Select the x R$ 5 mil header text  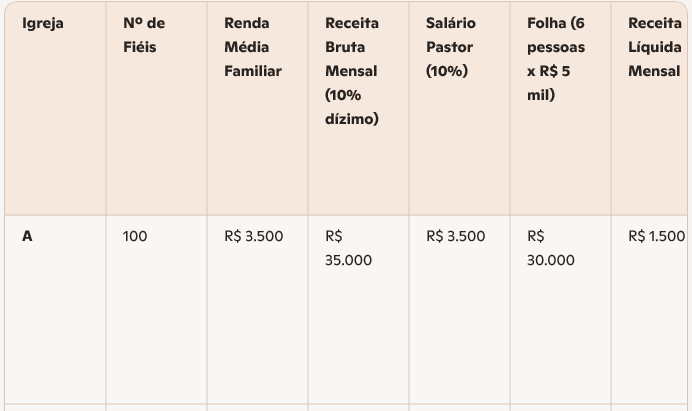(555, 83)
